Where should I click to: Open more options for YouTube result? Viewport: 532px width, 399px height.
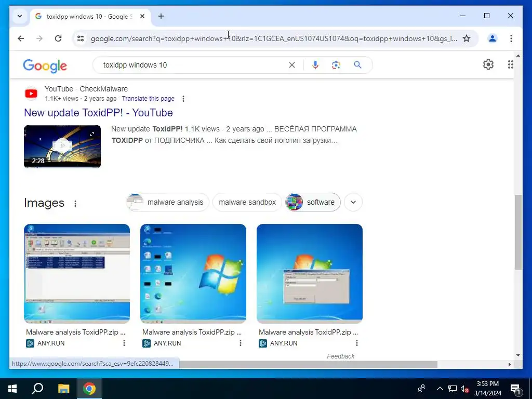183,99
